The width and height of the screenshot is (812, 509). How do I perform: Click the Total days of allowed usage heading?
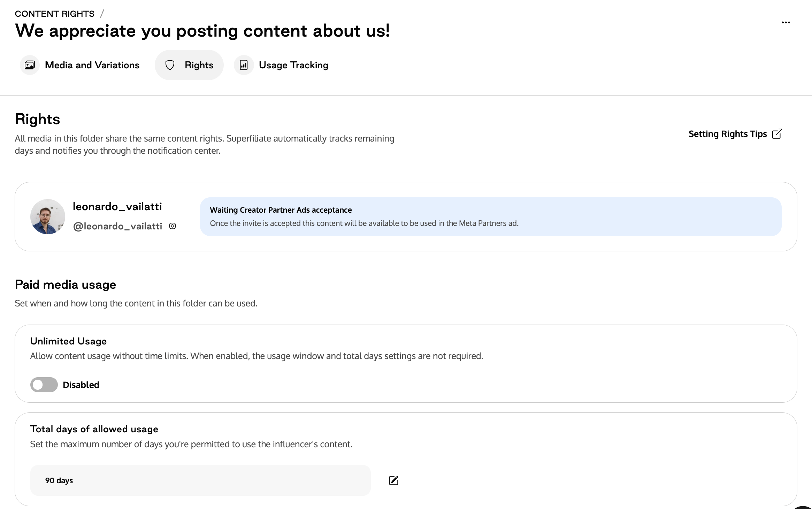[94, 429]
